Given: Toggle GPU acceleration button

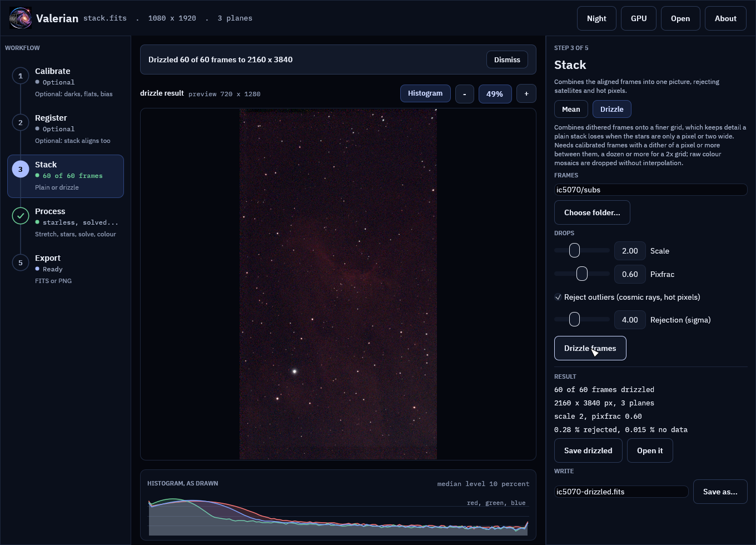Looking at the screenshot, I should [x=639, y=18].
